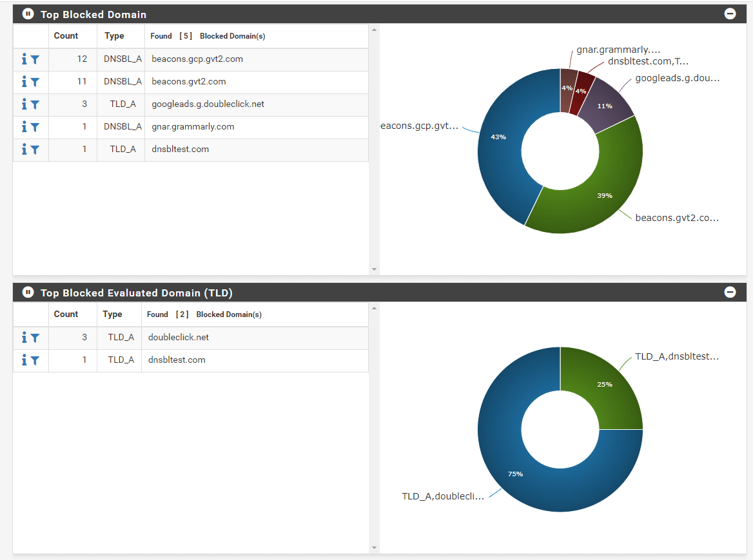Click filter icon for beacons.gvt2.com row

coord(35,82)
